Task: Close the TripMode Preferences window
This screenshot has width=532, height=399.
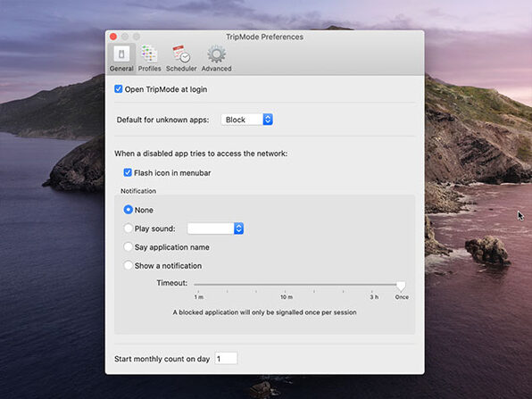Action: point(113,37)
